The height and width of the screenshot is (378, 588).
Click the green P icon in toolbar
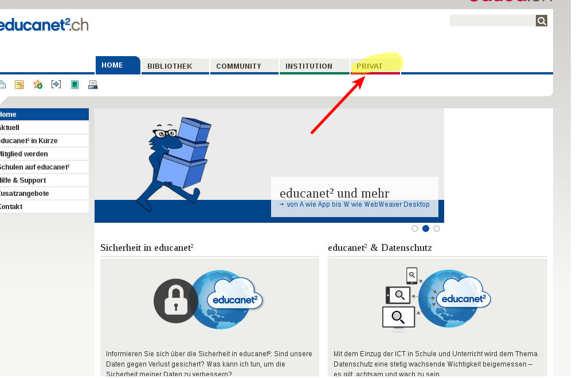coord(75,85)
